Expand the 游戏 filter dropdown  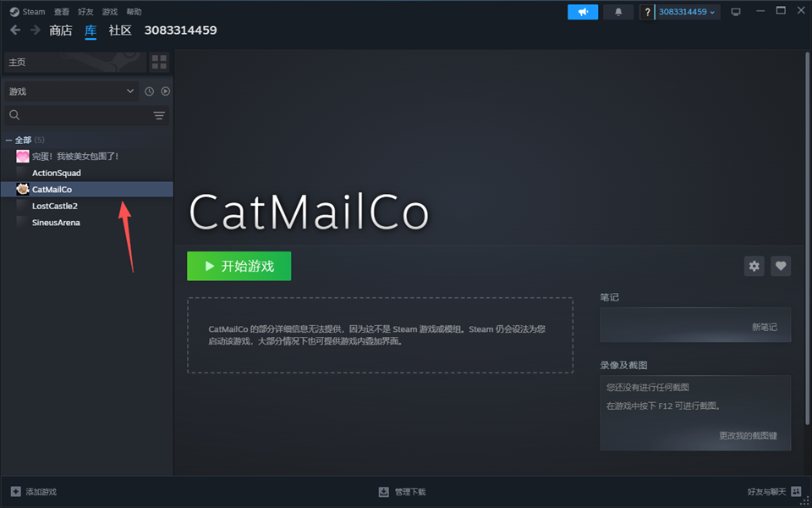pyautogui.click(x=71, y=91)
